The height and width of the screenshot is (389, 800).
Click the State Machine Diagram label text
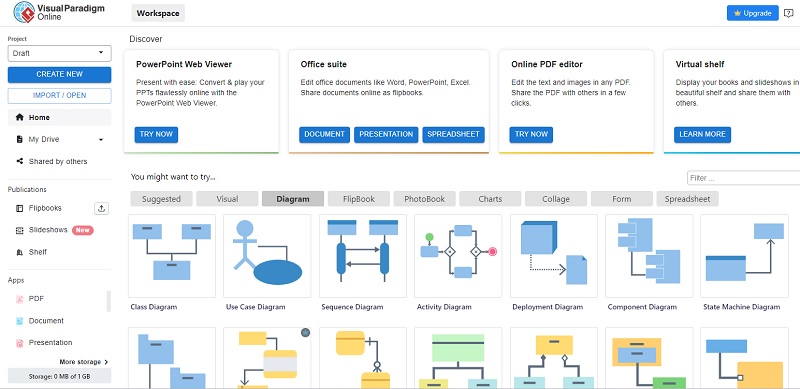coord(741,307)
